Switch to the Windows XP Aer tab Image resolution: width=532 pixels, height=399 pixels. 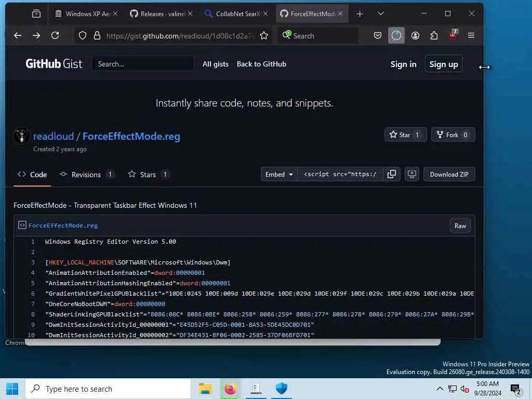[x=86, y=14]
